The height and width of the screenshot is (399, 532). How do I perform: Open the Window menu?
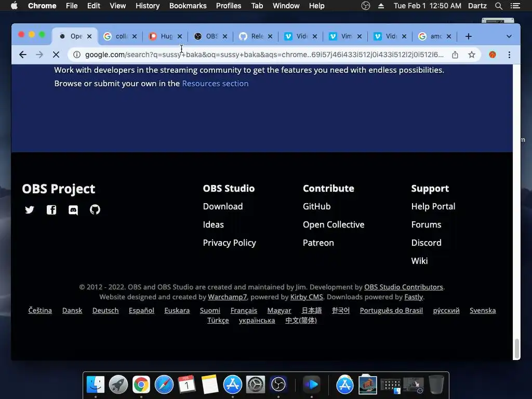(286, 6)
